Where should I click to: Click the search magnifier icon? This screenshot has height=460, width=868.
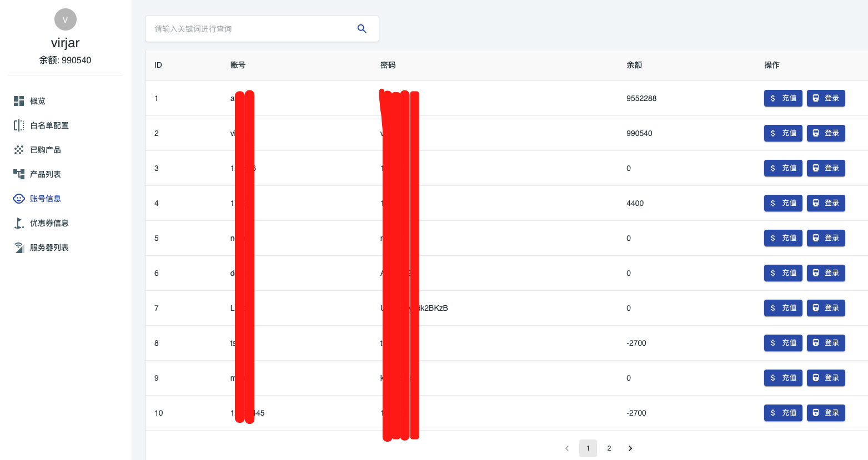pos(362,29)
